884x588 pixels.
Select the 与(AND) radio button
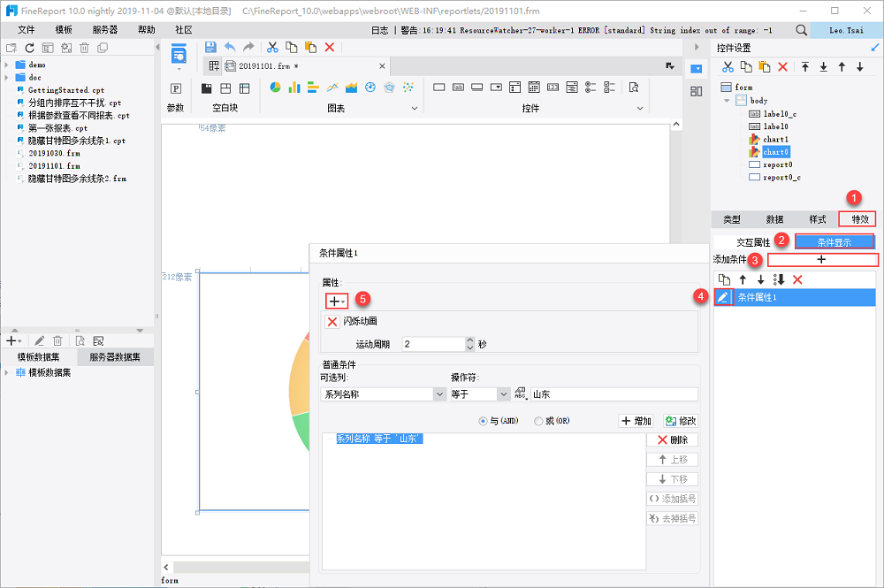click(483, 421)
